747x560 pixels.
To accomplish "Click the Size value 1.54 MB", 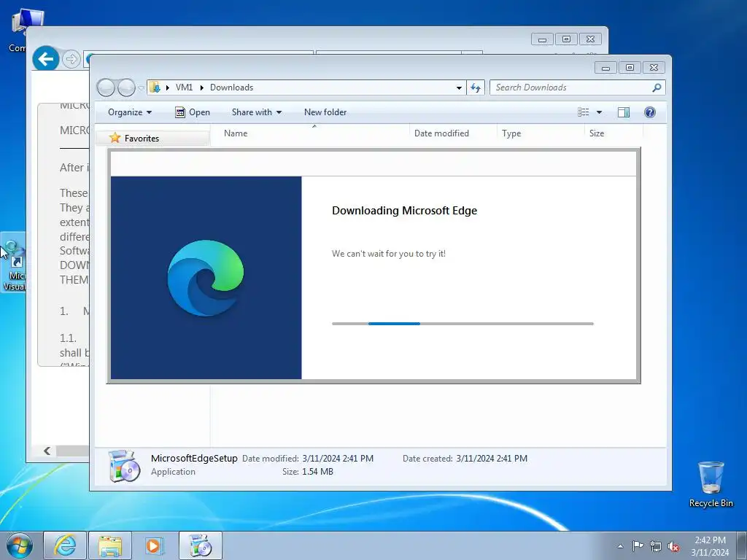I will point(318,472).
